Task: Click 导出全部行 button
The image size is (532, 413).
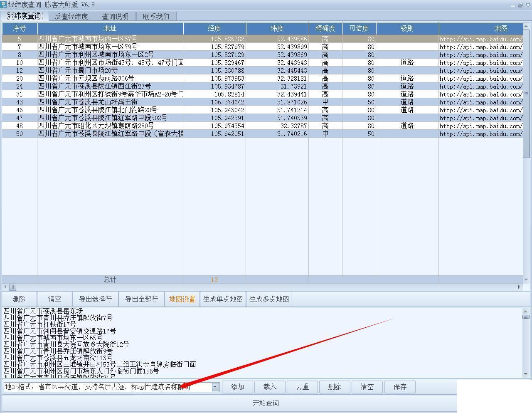Action: (x=142, y=299)
